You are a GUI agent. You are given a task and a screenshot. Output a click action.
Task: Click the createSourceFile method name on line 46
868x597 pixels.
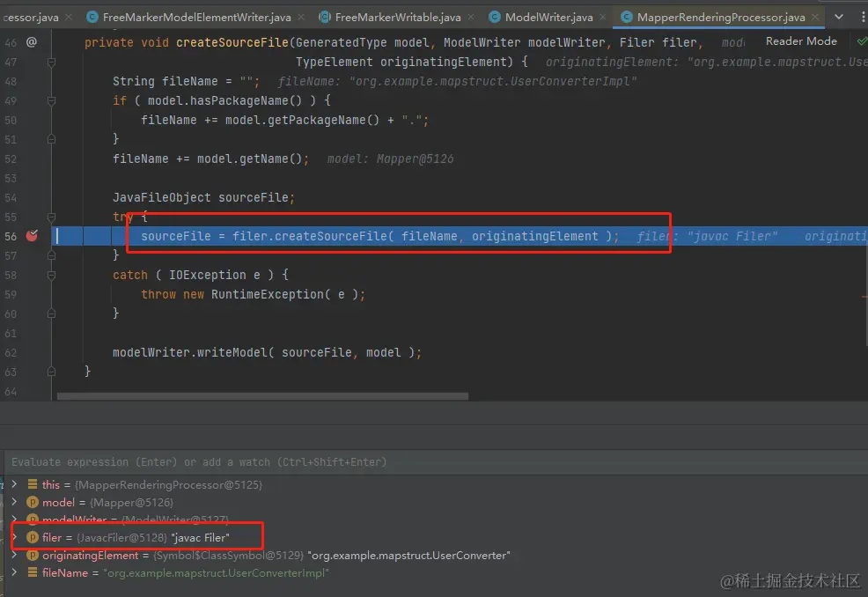[232, 42]
